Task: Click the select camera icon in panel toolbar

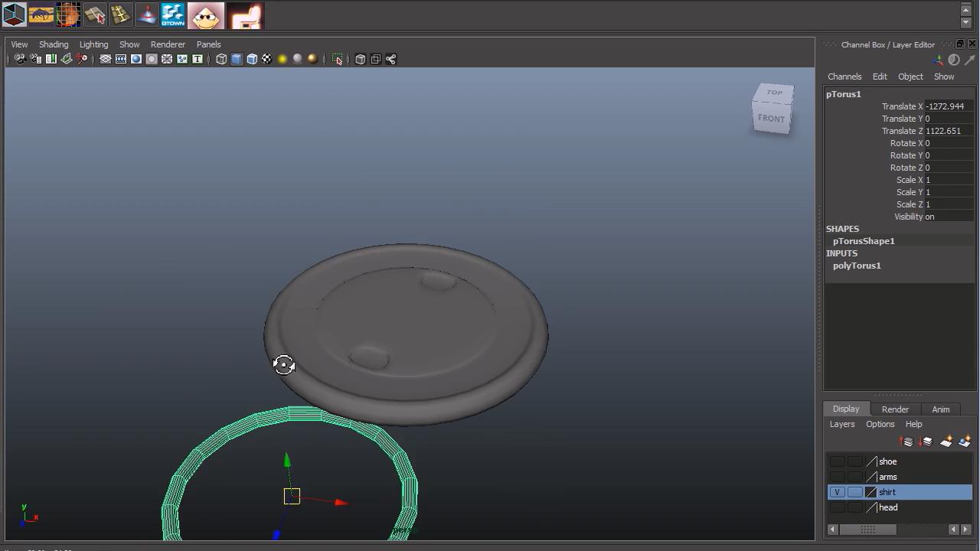Action: (x=20, y=59)
